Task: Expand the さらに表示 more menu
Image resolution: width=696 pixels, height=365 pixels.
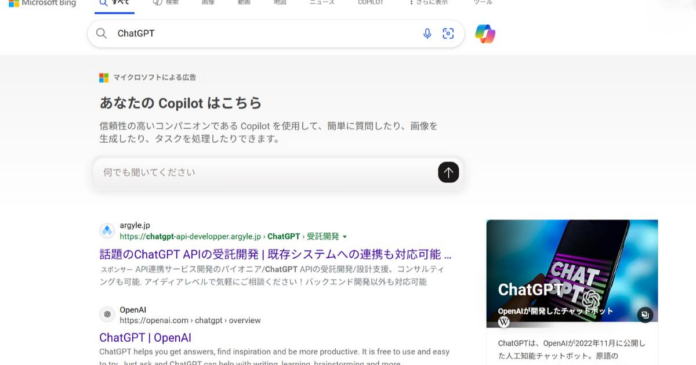Action: 428,3
